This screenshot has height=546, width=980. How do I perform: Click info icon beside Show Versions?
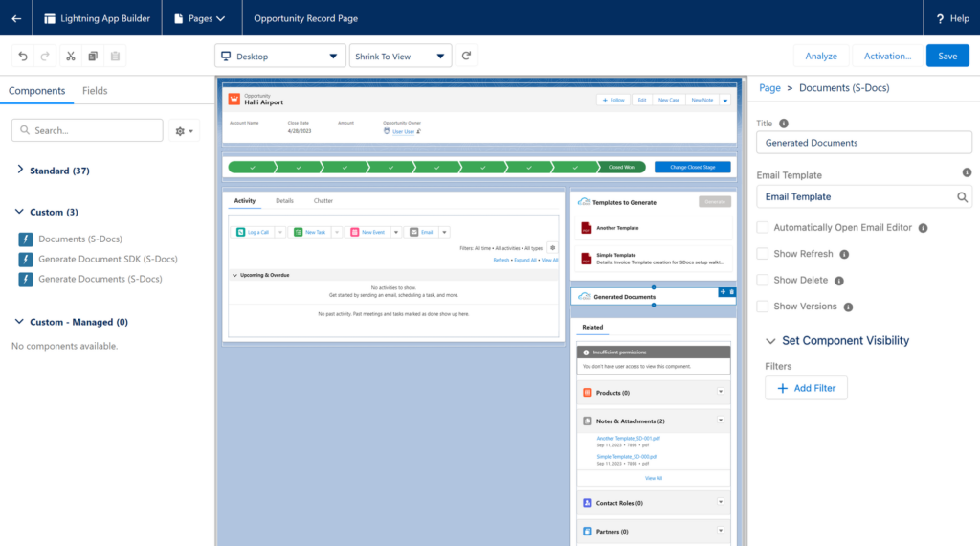tap(848, 307)
